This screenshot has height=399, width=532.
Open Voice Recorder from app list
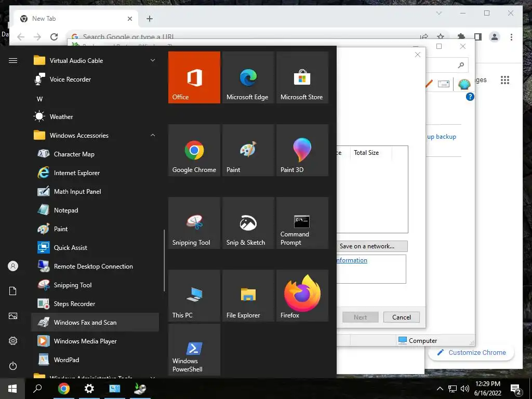click(95, 79)
